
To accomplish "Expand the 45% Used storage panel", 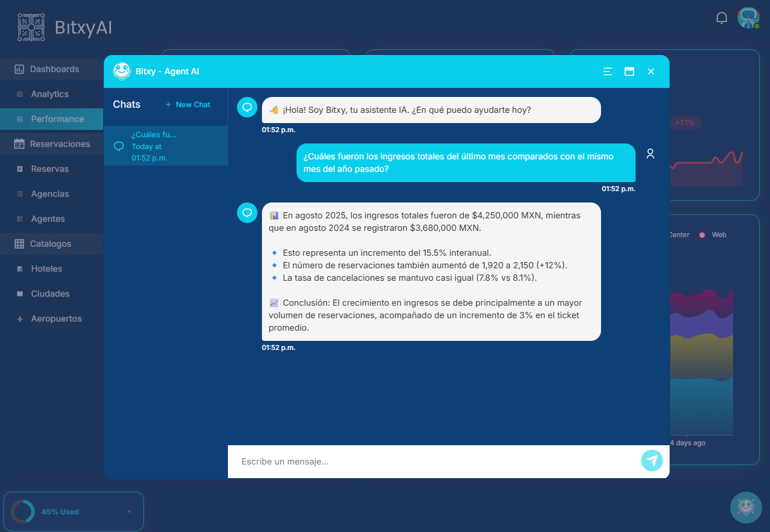I will [129, 512].
